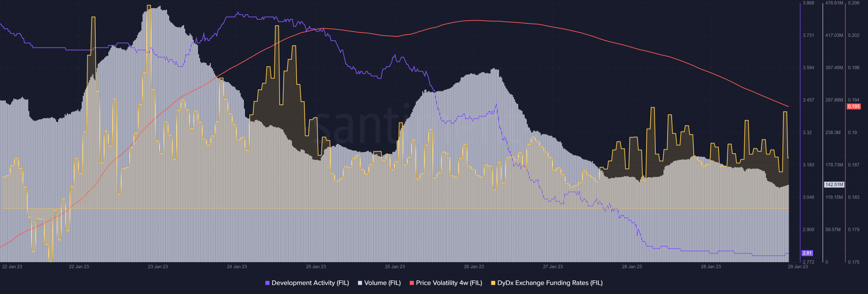Click the yellow DyDx Funding Rates legend swatch
Screen dimensions: 868x294
493,283
